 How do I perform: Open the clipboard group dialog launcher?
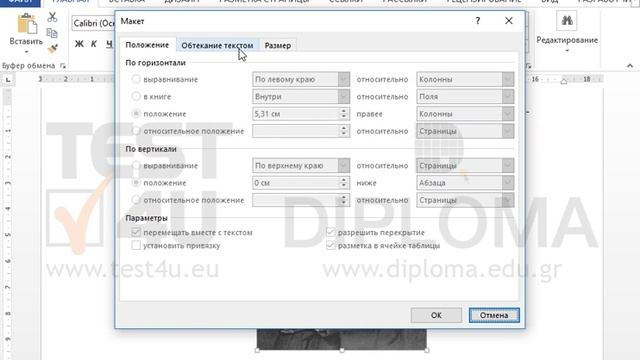[x=63, y=66]
